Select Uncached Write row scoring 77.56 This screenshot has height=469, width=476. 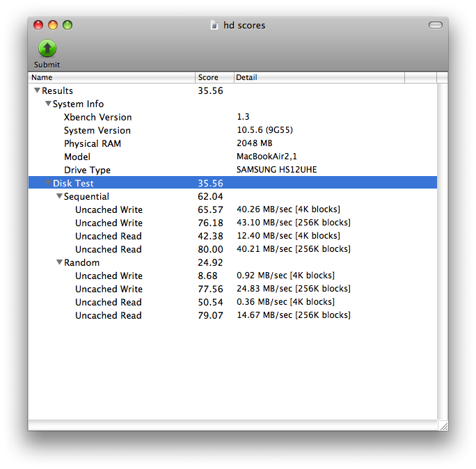coord(233,289)
